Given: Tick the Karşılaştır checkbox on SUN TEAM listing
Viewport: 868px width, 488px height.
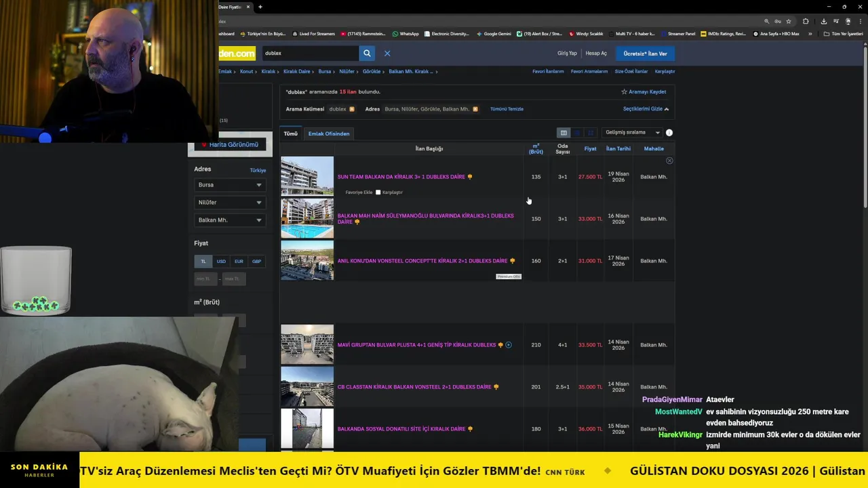Looking at the screenshot, I should click(x=378, y=192).
